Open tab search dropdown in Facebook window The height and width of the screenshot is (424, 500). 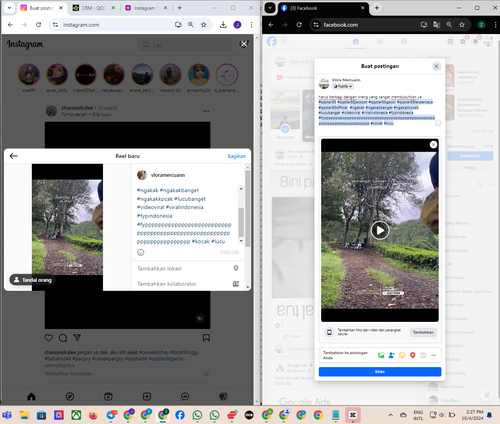(x=270, y=8)
